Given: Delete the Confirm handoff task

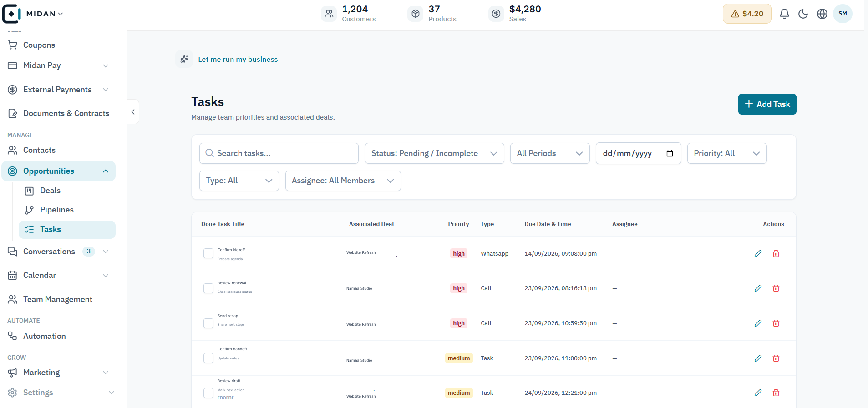Looking at the screenshot, I should (x=776, y=358).
